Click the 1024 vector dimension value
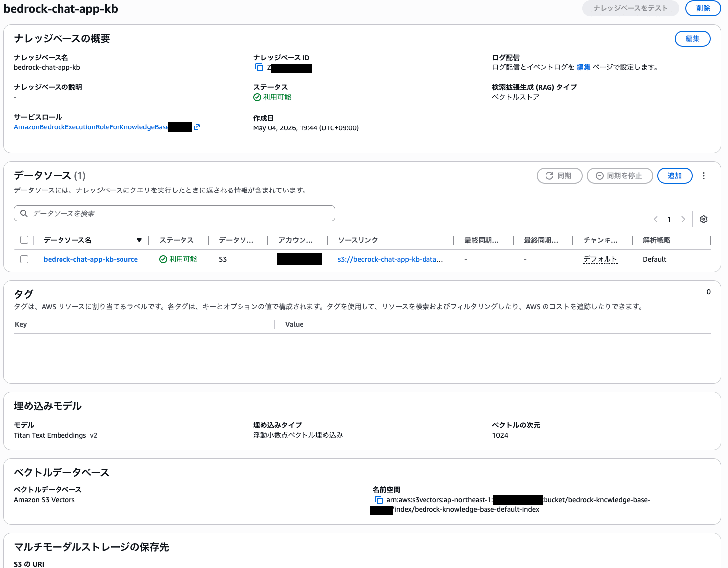This screenshot has width=728, height=568. 500,435
